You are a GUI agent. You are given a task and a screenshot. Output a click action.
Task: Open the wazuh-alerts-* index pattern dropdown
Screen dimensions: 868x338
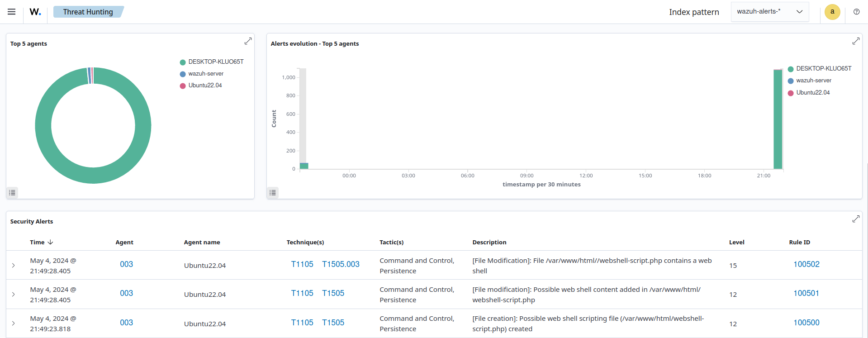point(769,12)
